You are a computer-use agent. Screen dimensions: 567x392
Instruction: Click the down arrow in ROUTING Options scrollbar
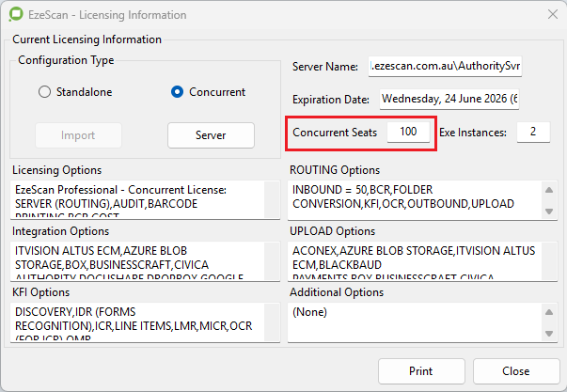(x=549, y=212)
